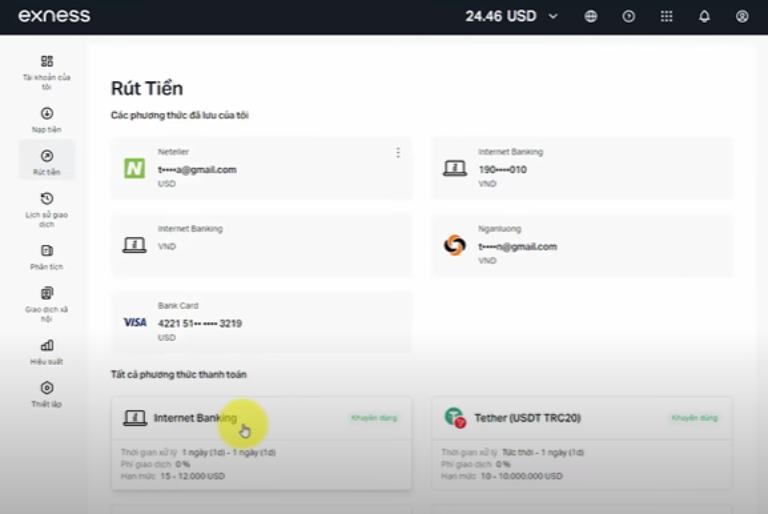Open Thiết lập settings
The image size is (768, 514).
(47, 394)
